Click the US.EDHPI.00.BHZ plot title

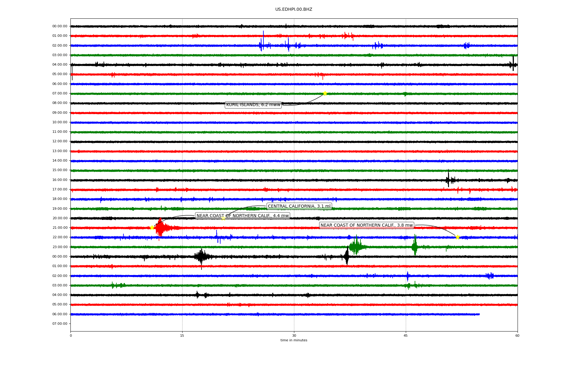point(293,10)
